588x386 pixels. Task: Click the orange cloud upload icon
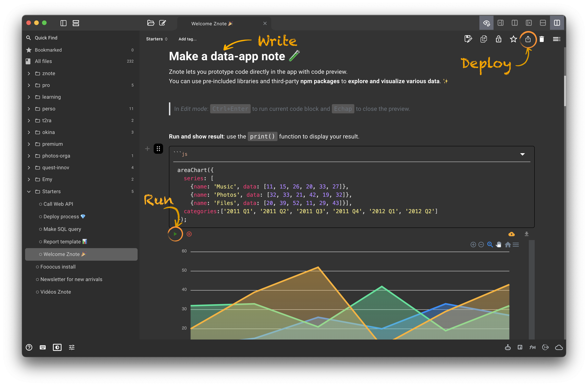point(511,234)
